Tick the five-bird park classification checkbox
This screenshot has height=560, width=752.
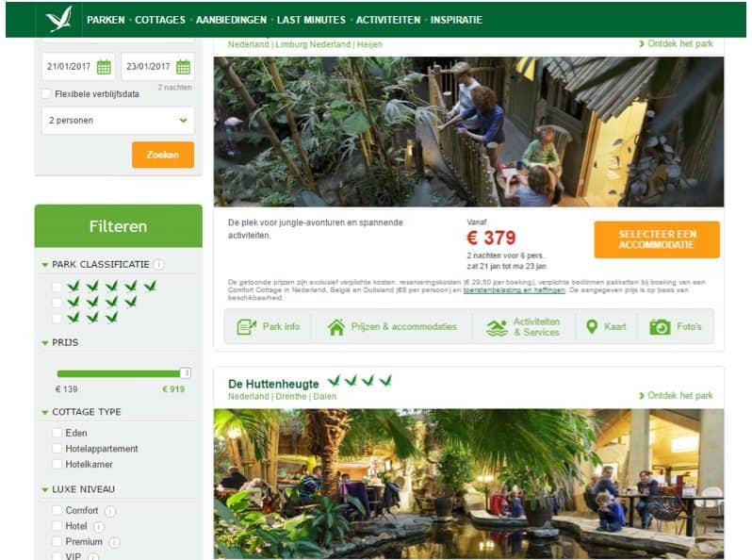tap(57, 287)
